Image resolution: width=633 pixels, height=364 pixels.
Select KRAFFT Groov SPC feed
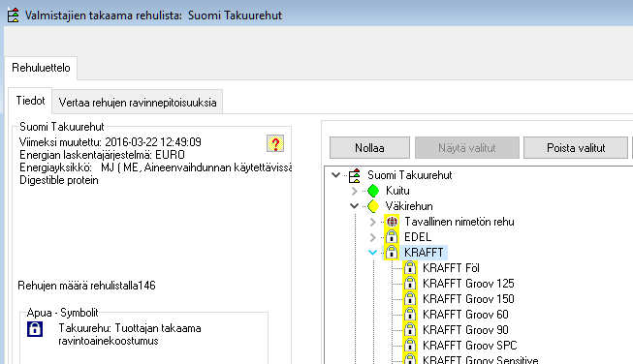click(469, 345)
